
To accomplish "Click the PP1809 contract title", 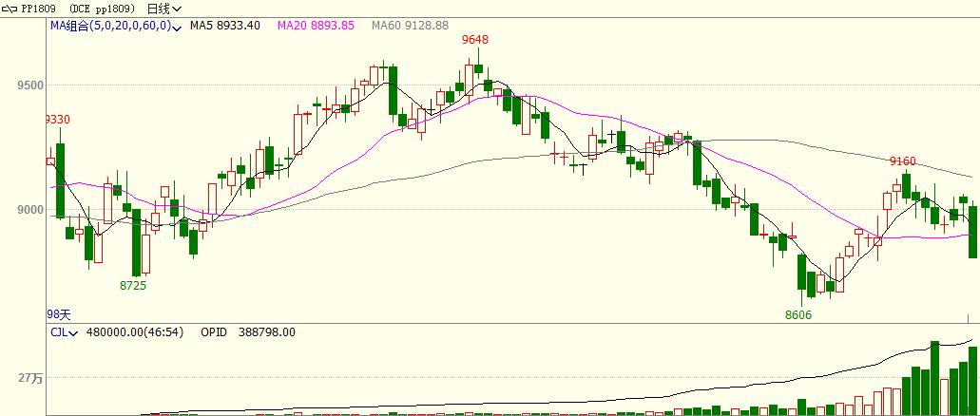I will [41, 9].
